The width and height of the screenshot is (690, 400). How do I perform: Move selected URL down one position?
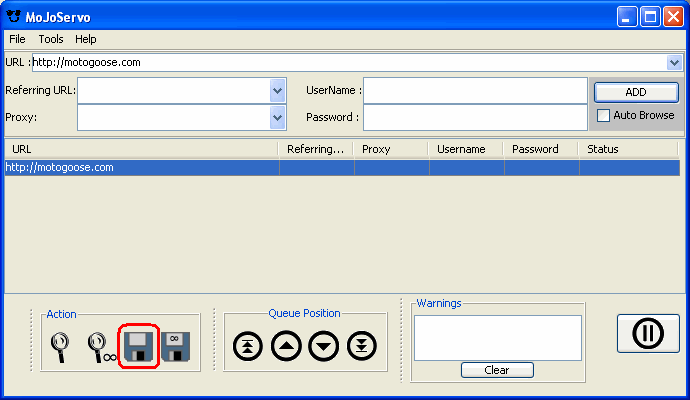click(x=324, y=346)
